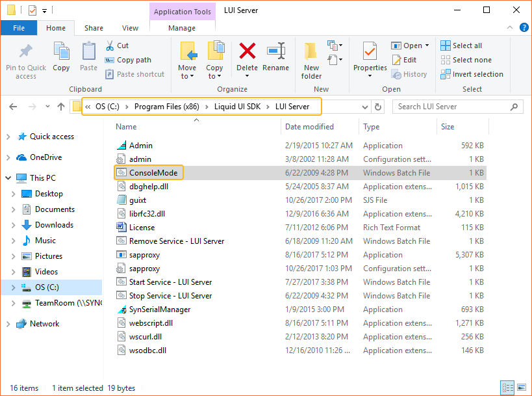Click the Copy ribbon icon
This screenshot has height=396, width=532.
(x=62, y=51)
